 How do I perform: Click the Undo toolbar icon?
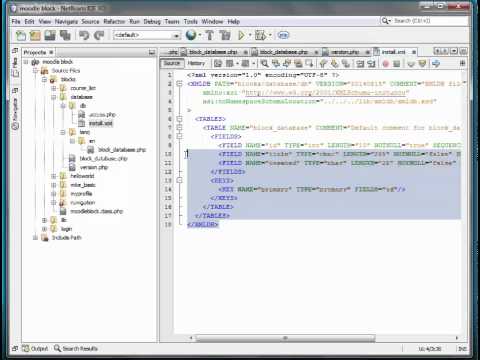click(84, 35)
